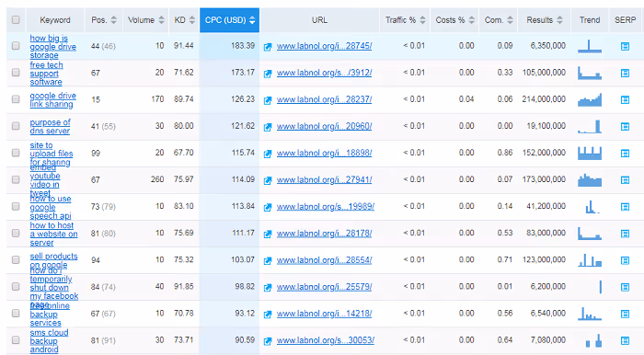This screenshot has width=644, height=355.
Task: Check the 'how big is google drive storage' row
Action: tap(16, 46)
